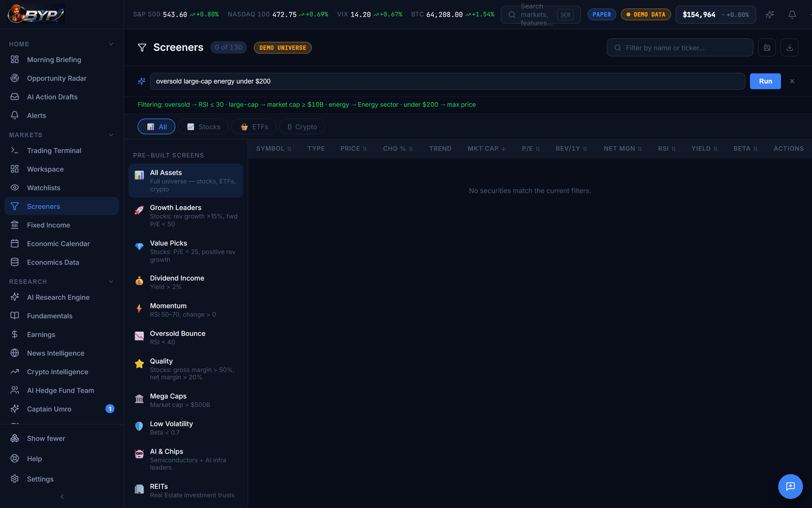
Task: Sort the table by P/E column
Action: (531, 149)
